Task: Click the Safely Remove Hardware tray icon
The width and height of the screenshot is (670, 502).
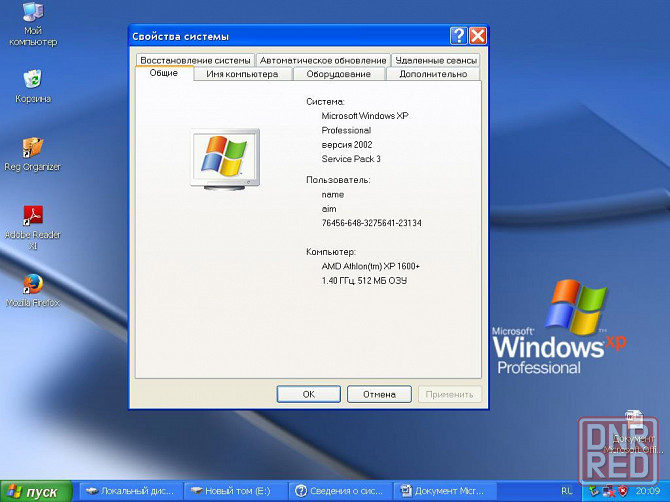Action: [x=594, y=491]
